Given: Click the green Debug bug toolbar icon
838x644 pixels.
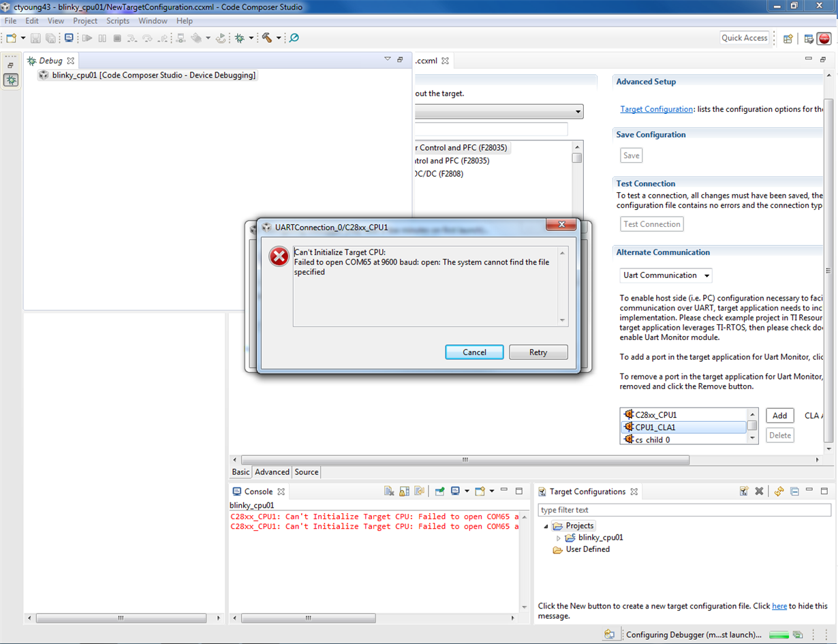Looking at the screenshot, I should (x=240, y=38).
